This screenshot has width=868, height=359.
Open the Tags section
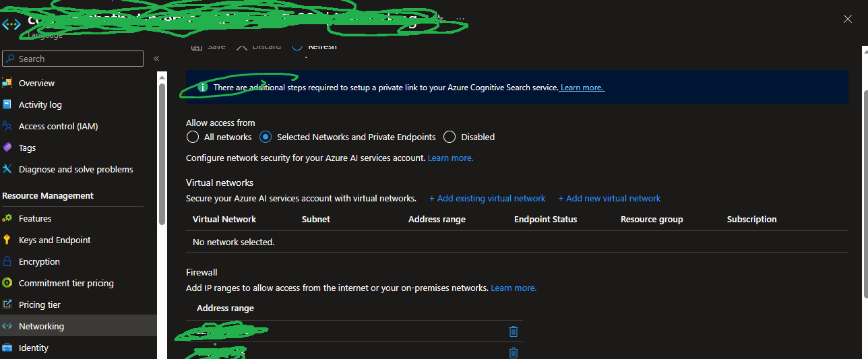tap(28, 148)
